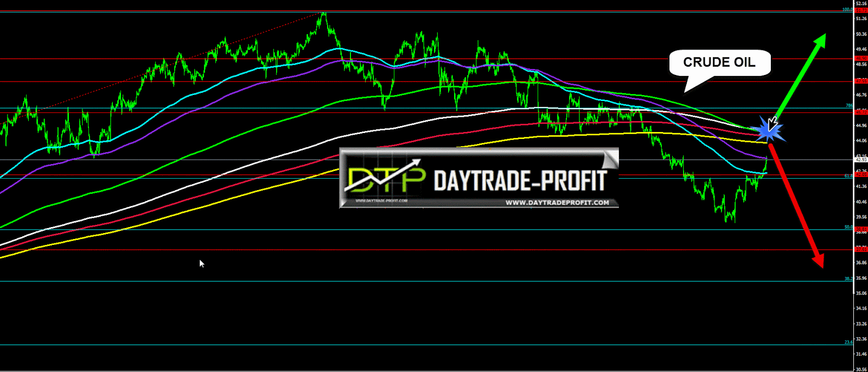
Task: Select the 50.0 Fibonacci level label
Action: point(849,227)
